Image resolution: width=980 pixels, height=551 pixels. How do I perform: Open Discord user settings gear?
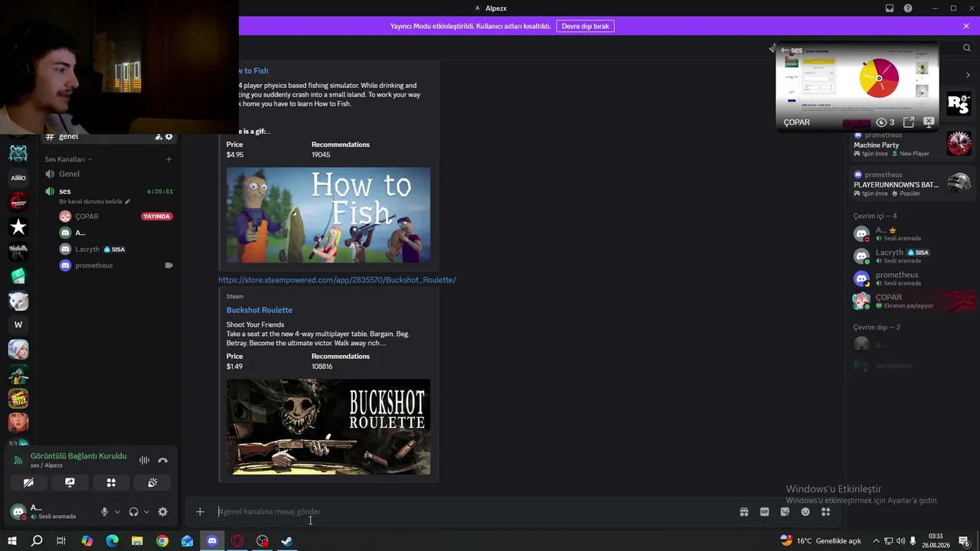[162, 512]
